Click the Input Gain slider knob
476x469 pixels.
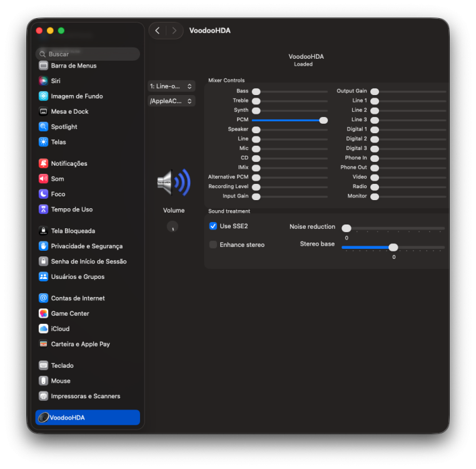point(256,197)
